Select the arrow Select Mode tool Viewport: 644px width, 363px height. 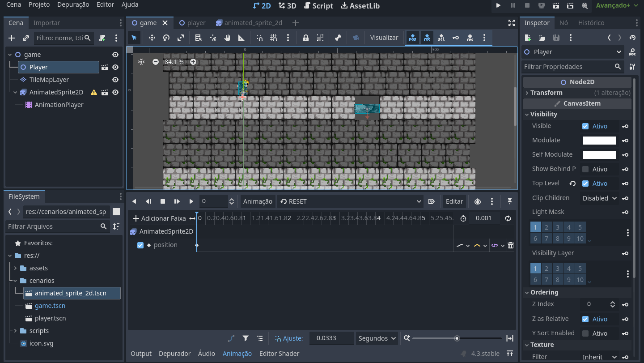[134, 38]
